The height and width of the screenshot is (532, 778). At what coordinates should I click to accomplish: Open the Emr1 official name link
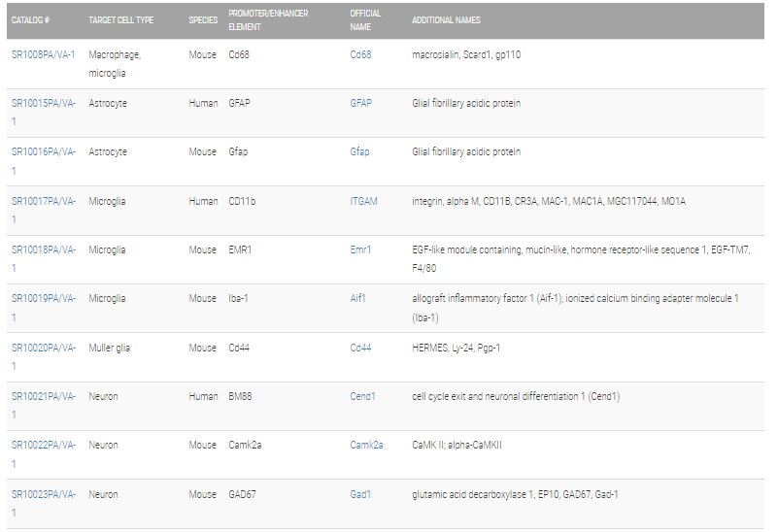[x=360, y=249]
